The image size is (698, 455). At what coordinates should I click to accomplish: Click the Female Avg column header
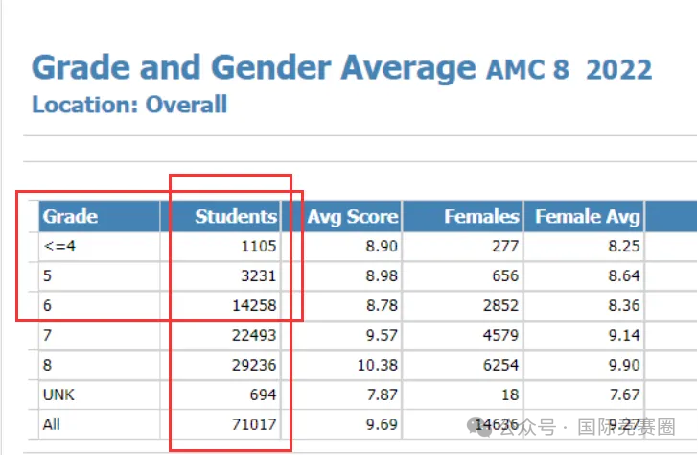point(584,216)
